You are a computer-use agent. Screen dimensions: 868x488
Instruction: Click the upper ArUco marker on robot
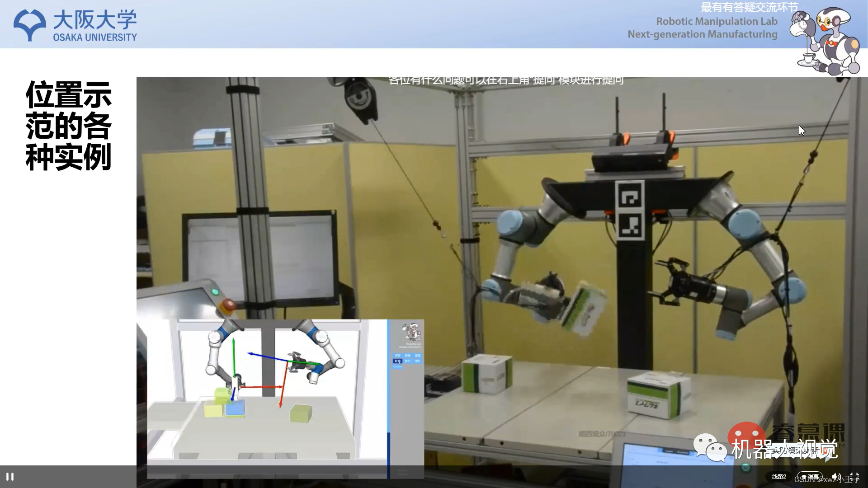click(x=629, y=196)
